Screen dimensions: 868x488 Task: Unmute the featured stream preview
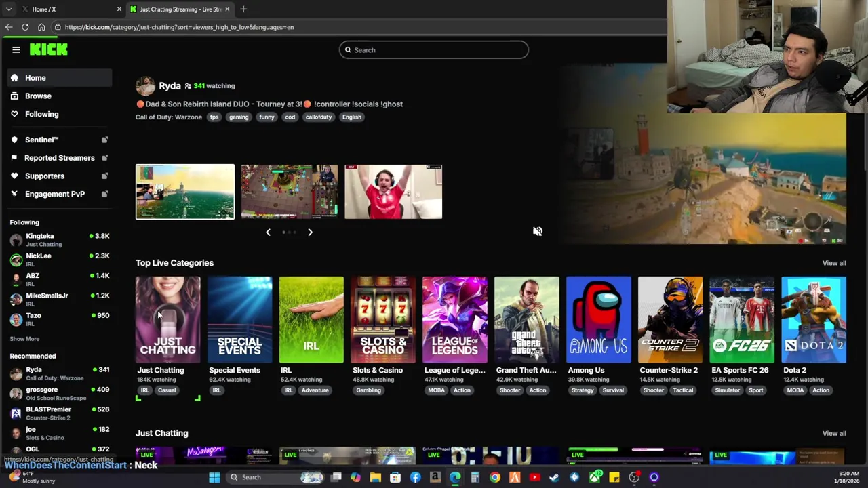coord(537,231)
